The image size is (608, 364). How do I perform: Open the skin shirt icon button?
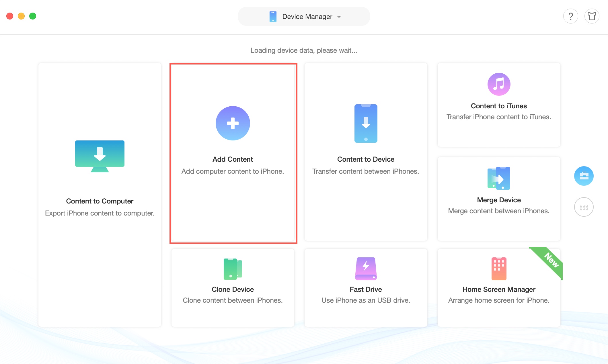592,16
